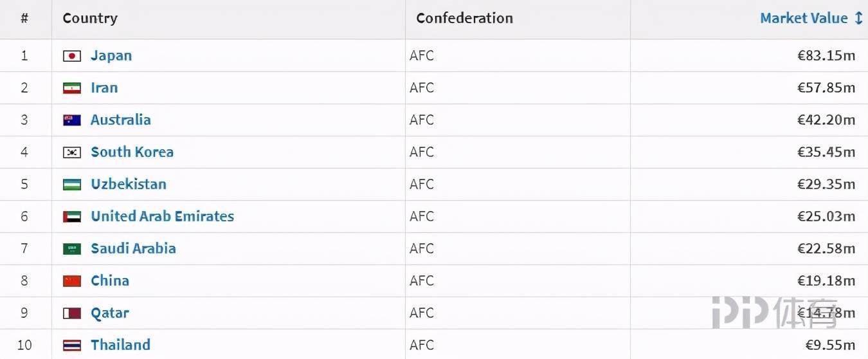868x359 pixels.
Task: Open the South Korea country link
Action: click(x=132, y=152)
